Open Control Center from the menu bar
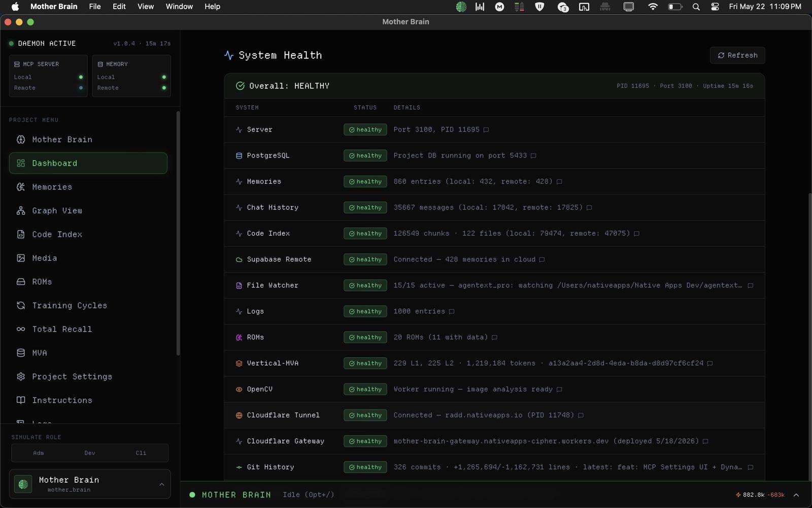Image resolution: width=812 pixels, height=508 pixels. coord(715,7)
